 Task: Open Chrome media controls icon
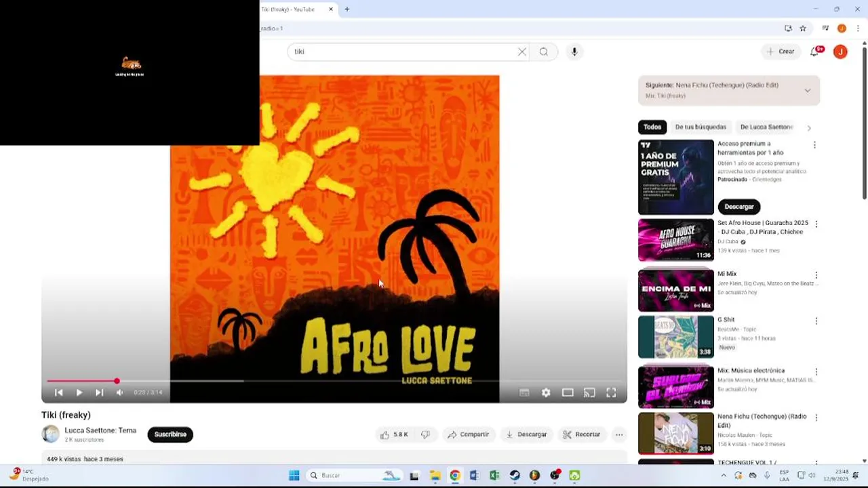(825, 28)
